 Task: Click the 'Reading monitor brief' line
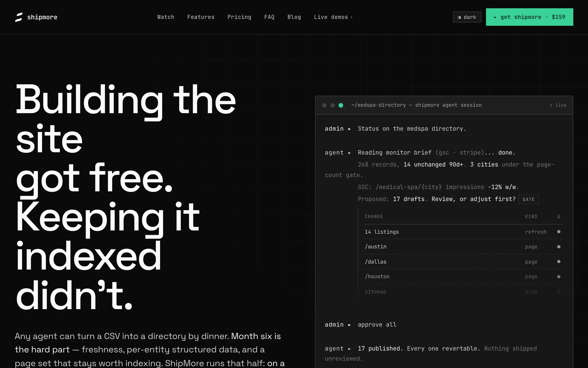point(437,152)
